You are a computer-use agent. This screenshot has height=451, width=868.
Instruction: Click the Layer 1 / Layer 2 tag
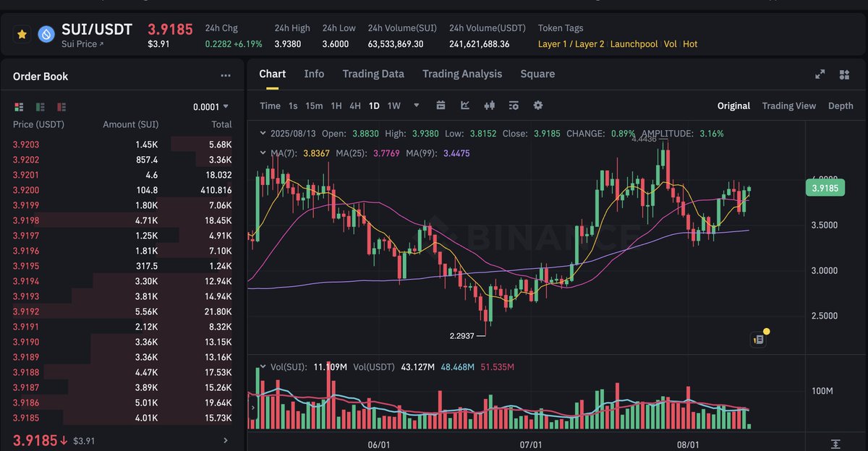571,44
